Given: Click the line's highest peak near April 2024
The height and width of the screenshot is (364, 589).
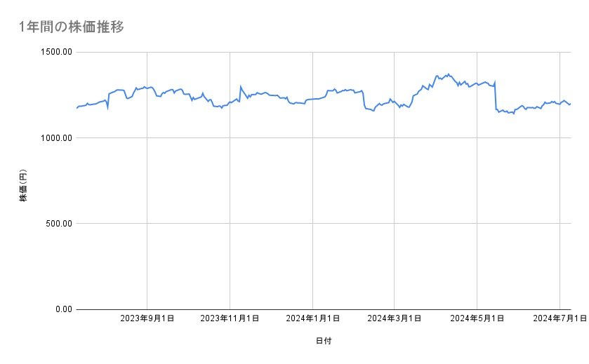Looking at the screenshot, I should pyautogui.click(x=448, y=74).
